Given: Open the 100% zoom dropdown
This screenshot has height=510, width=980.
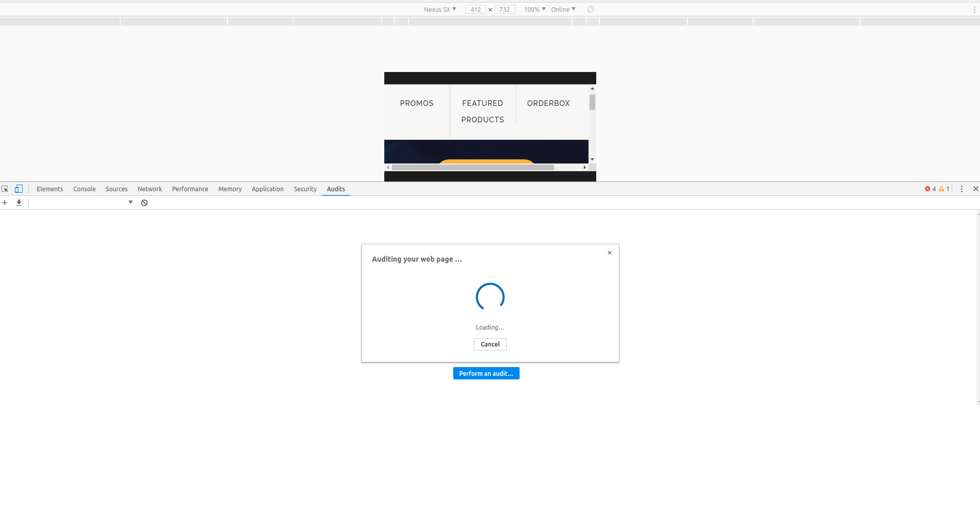Looking at the screenshot, I should (533, 9).
